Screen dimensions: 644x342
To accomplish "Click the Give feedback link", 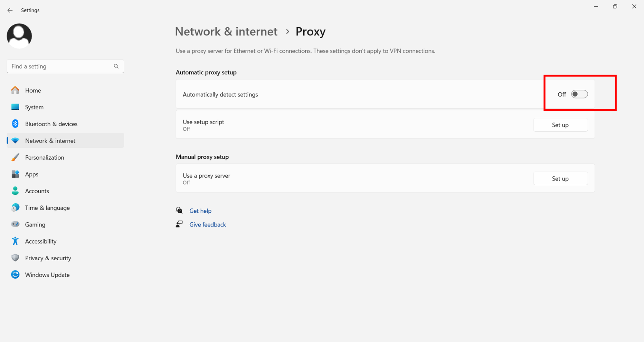I will point(208,225).
